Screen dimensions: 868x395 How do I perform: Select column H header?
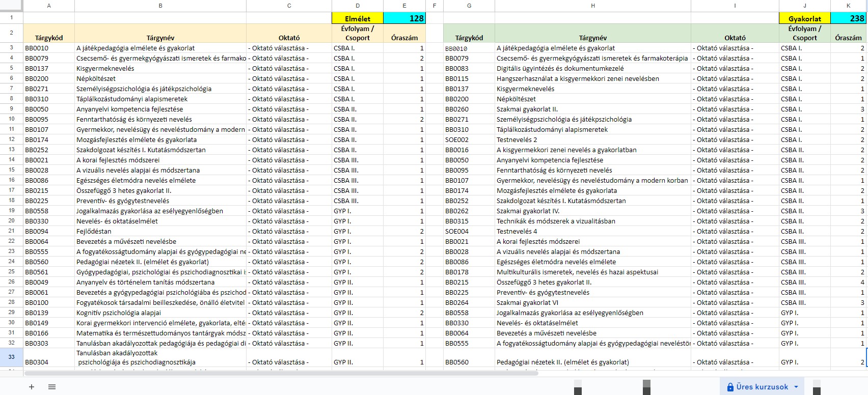[593, 6]
